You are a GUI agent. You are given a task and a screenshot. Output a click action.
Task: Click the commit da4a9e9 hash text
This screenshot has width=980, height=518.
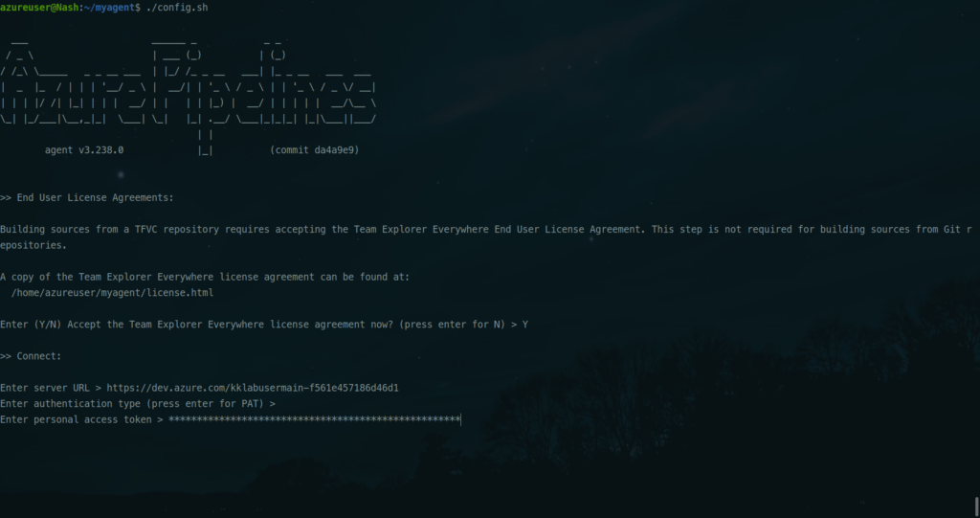[x=316, y=150]
